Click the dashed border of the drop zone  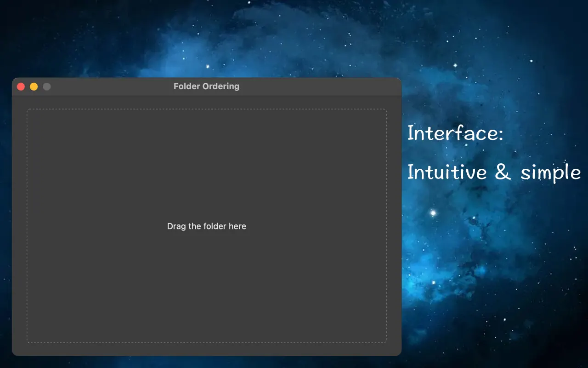click(x=207, y=109)
